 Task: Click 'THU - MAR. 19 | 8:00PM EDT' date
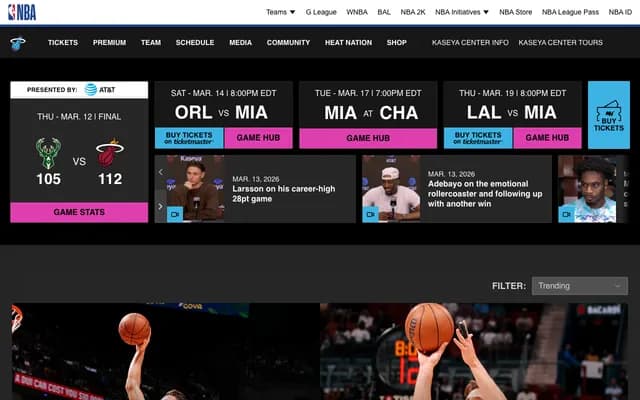pyautogui.click(x=512, y=93)
